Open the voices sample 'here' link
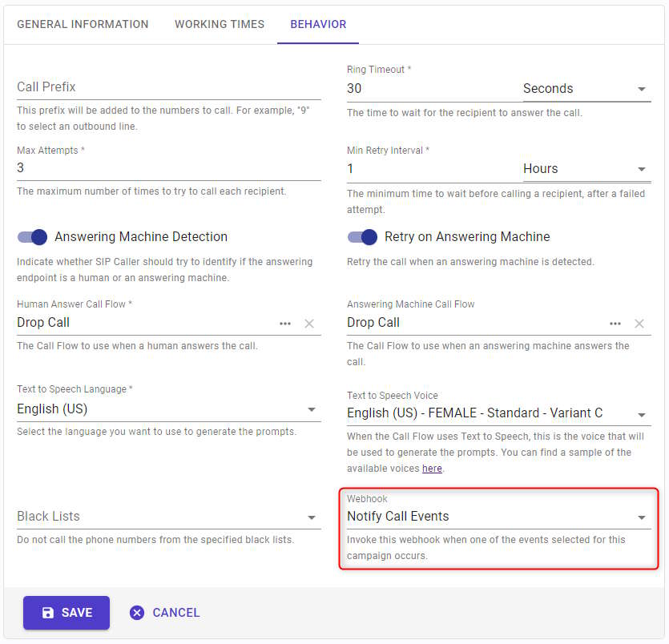The width and height of the screenshot is (669, 644). (x=432, y=469)
